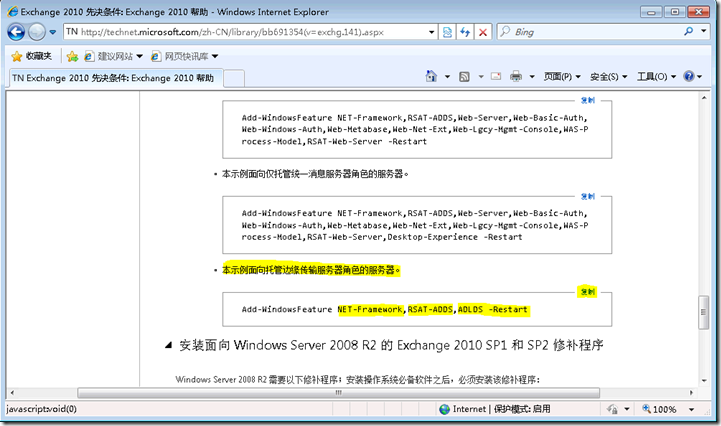Click the vertical scrollbar up arrow
Image resolution: width=721 pixels, height=426 pixels.
click(704, 98)
